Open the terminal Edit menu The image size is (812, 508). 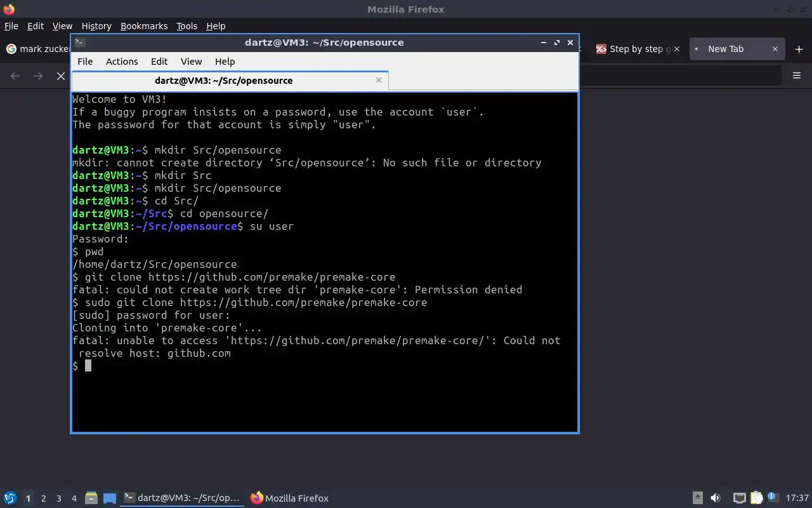click(159, 62)
